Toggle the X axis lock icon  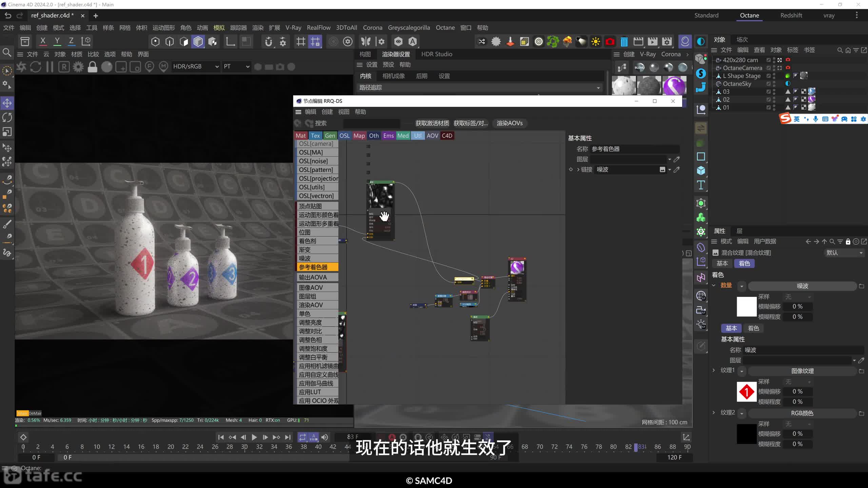pyautogui.click(x=43, y=41)
